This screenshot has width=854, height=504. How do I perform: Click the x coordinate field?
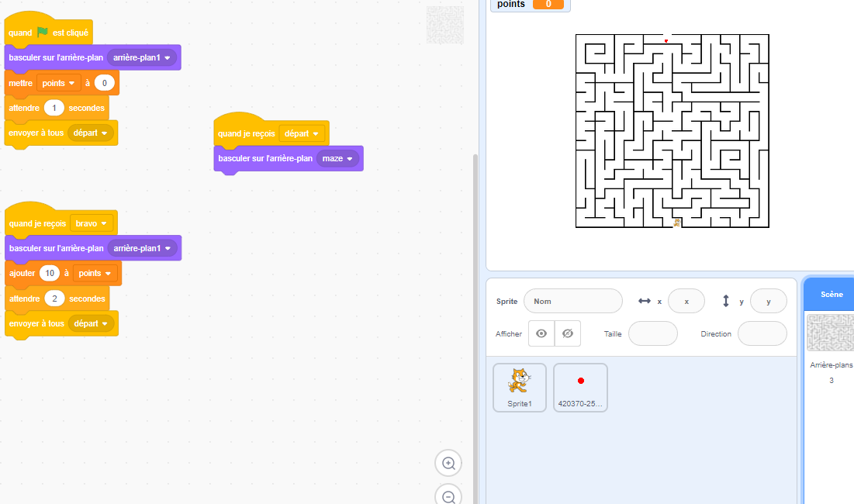tap(686, 301)
